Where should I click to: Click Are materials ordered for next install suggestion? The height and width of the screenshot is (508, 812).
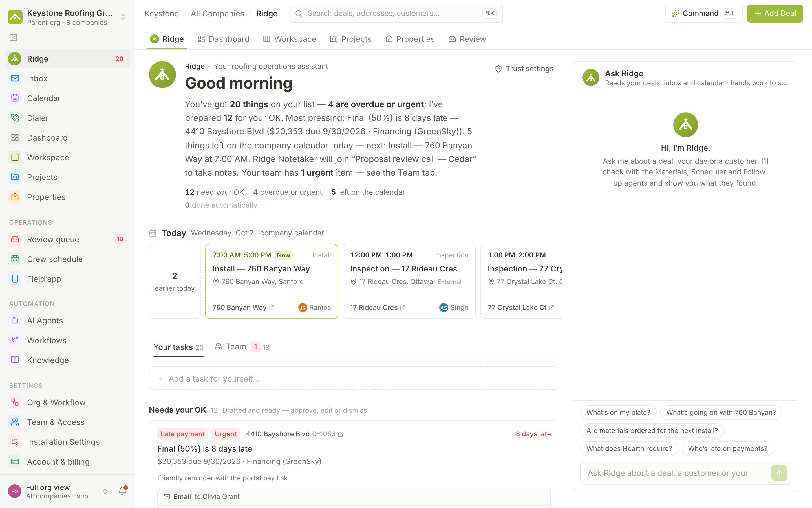pyautogui.click(x=652, y=430)
